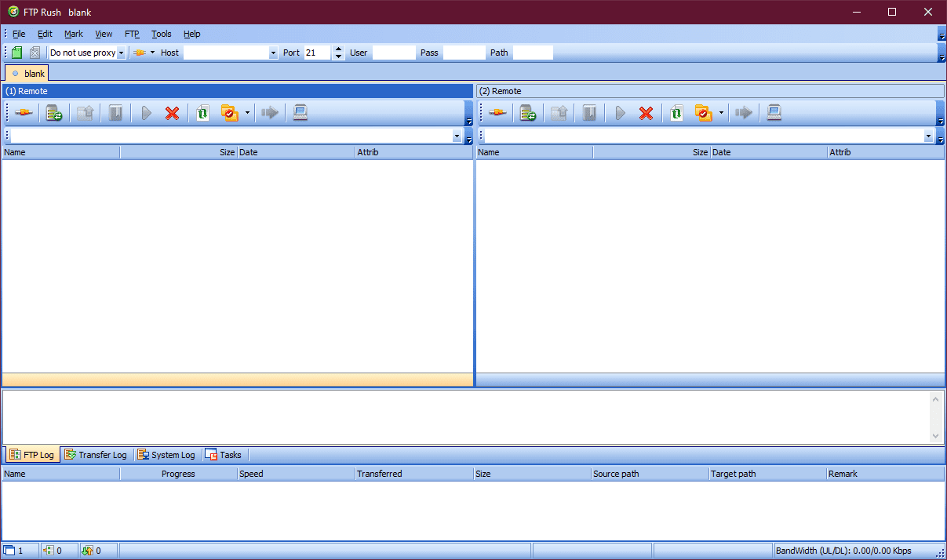Open the Mark menu
This screenshot has width=947, height=560.
point(74,34)
